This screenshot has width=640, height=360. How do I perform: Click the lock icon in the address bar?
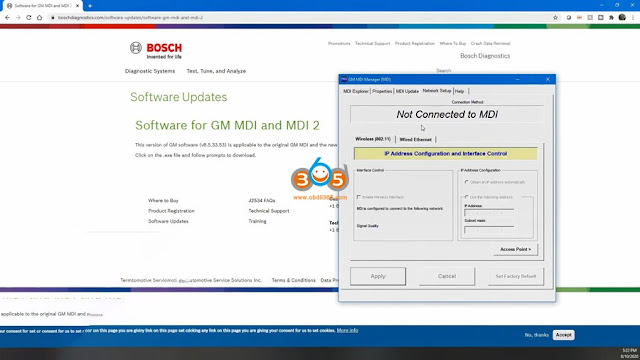point(52,18)
